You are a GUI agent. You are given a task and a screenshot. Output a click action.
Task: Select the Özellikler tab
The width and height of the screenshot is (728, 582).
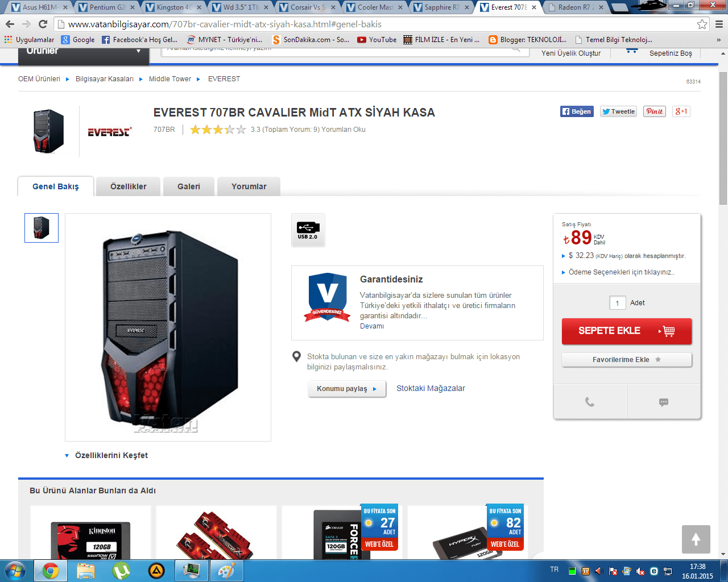[x=129, y=186]
